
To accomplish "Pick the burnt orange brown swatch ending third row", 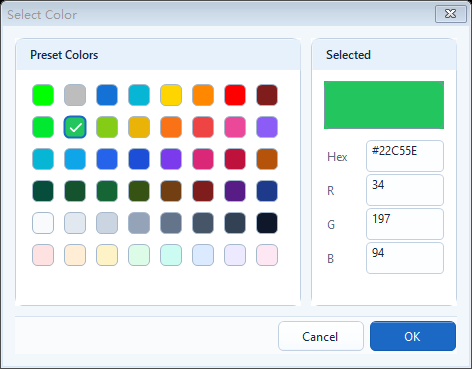I will tap(267, 159).
